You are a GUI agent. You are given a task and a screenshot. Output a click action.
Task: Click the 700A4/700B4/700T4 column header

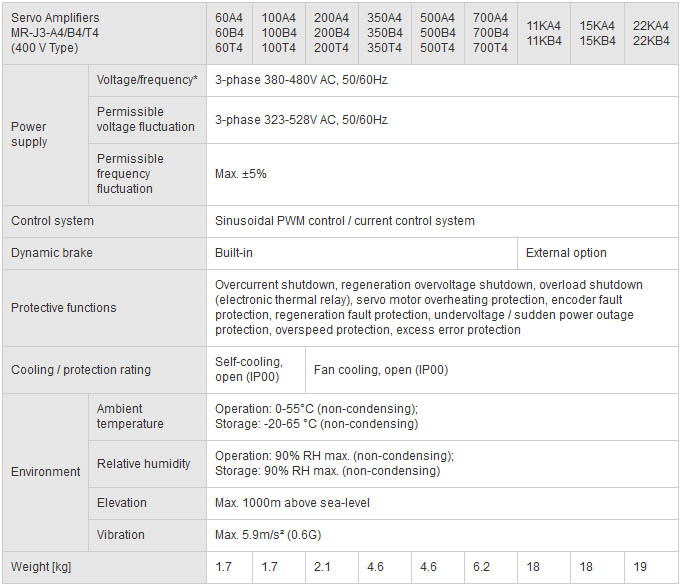490,33
